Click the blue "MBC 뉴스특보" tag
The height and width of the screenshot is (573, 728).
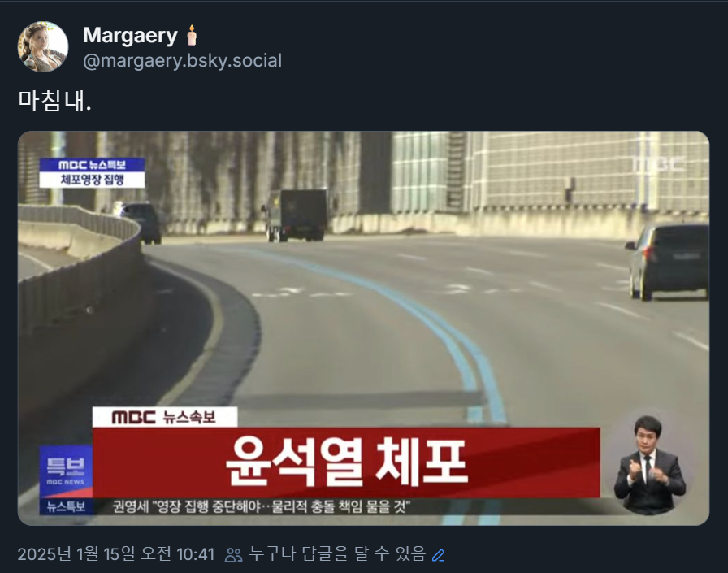[92, 165]
